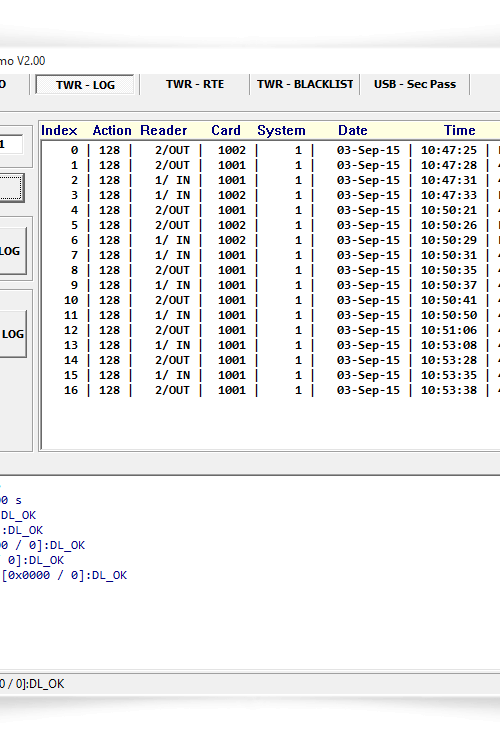Viewport: 500px width, 744px height.
Task: Select log row with time 10:47:31
Action: coord(271,180)
